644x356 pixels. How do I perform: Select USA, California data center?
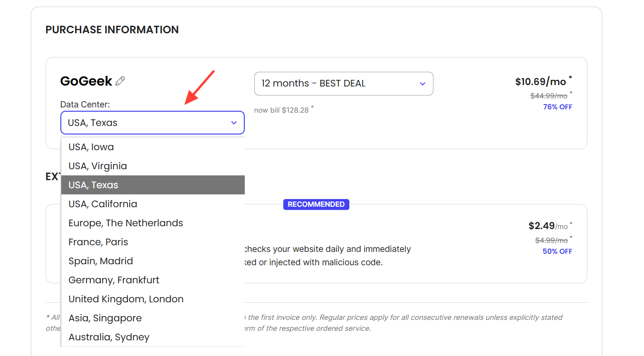[153, 204]
